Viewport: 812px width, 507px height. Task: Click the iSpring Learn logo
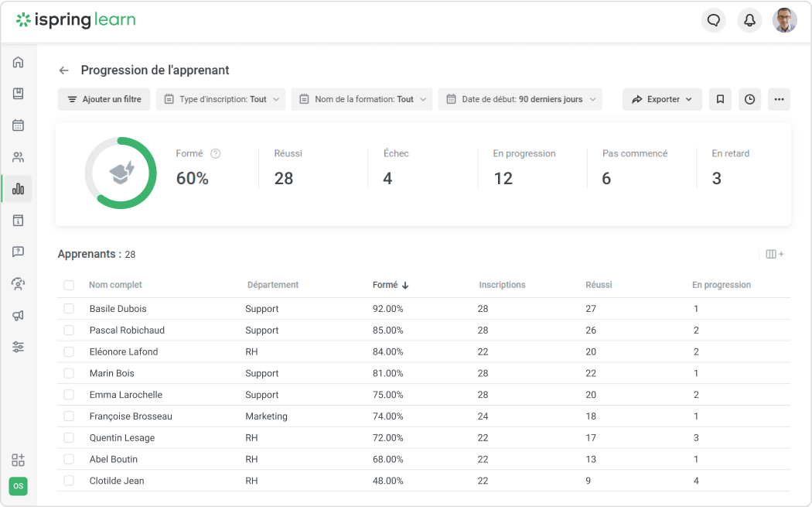click(76, 19)
